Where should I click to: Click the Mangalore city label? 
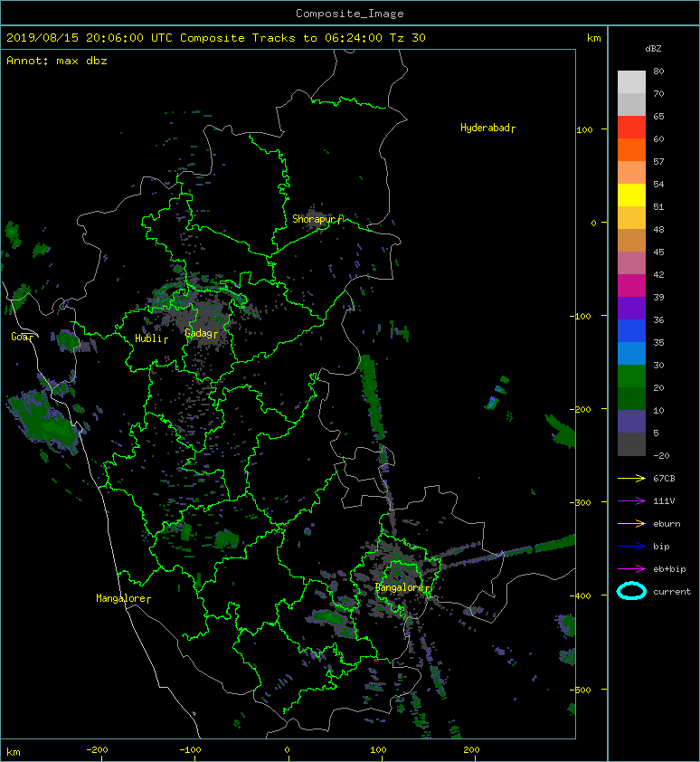(121, 597)
